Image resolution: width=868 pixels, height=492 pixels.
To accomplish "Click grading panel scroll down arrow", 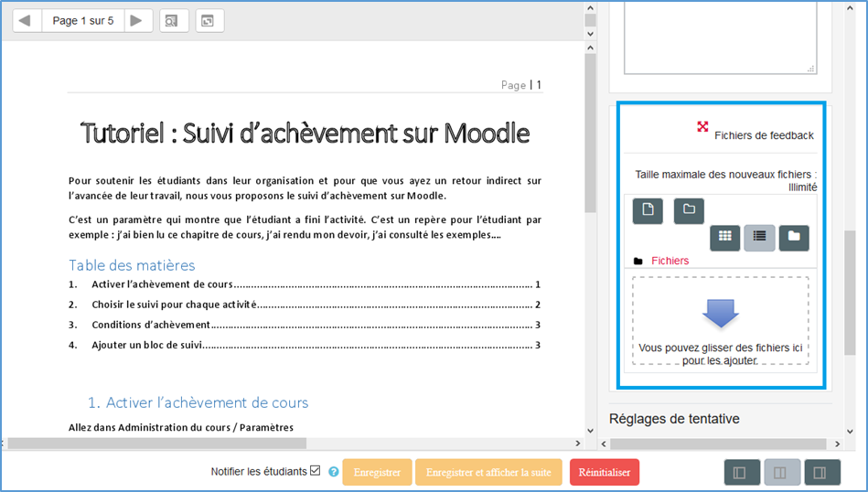I will coord(850,432).
